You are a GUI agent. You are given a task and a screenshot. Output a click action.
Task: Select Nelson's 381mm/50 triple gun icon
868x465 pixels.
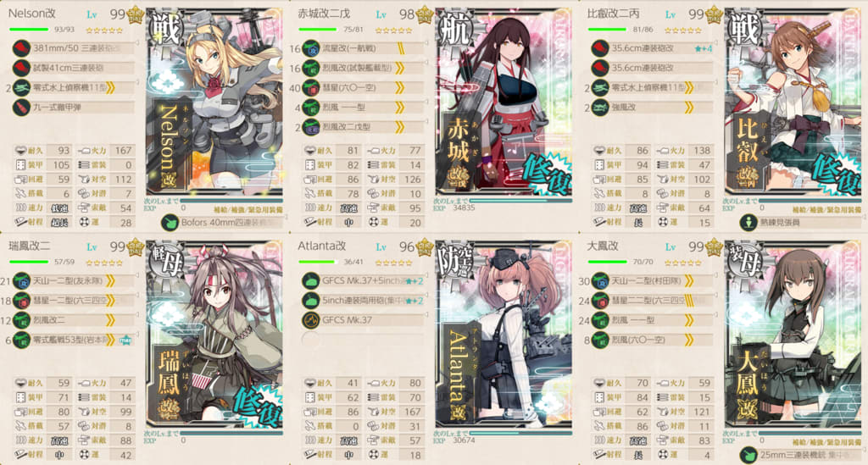click(x=21, y=48)
